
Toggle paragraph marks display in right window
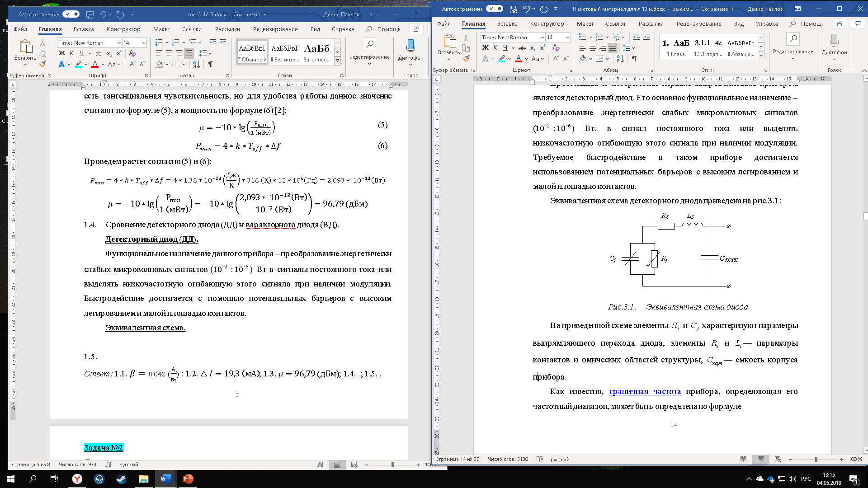click(x=634, y=59)
